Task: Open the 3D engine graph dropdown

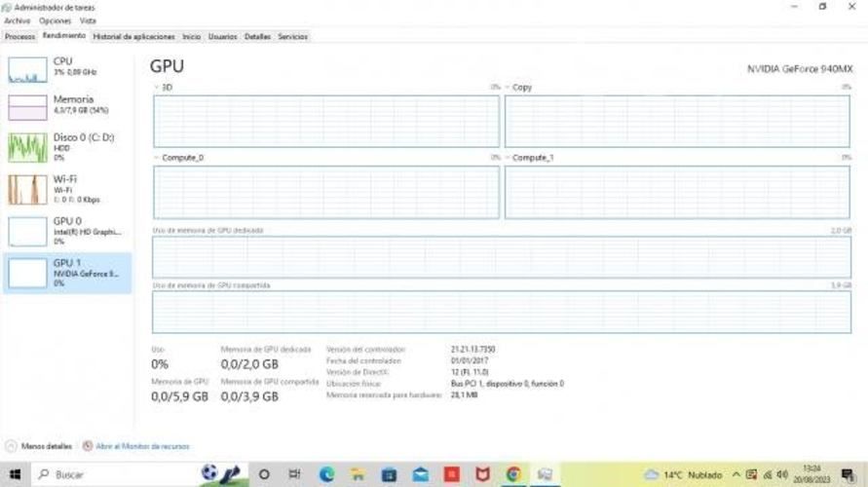Action: pyautogui.click(x=157, y=88)
